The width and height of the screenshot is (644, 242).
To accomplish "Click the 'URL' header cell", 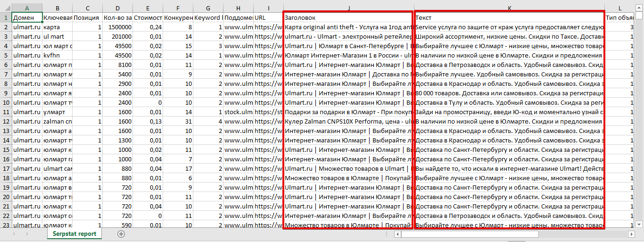I will coord(268,17).
